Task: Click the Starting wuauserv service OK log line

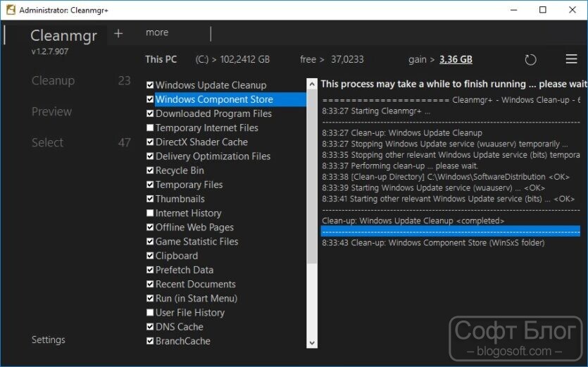Action: [x=433, y=187]
